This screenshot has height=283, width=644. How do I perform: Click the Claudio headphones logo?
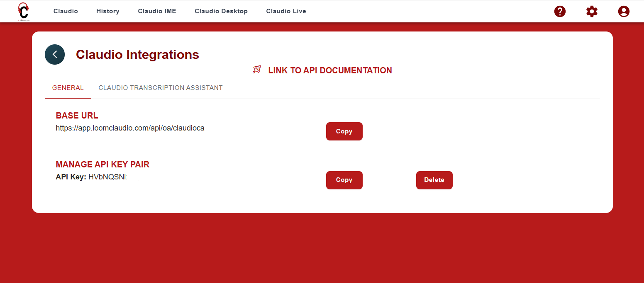tap(24, 11)
